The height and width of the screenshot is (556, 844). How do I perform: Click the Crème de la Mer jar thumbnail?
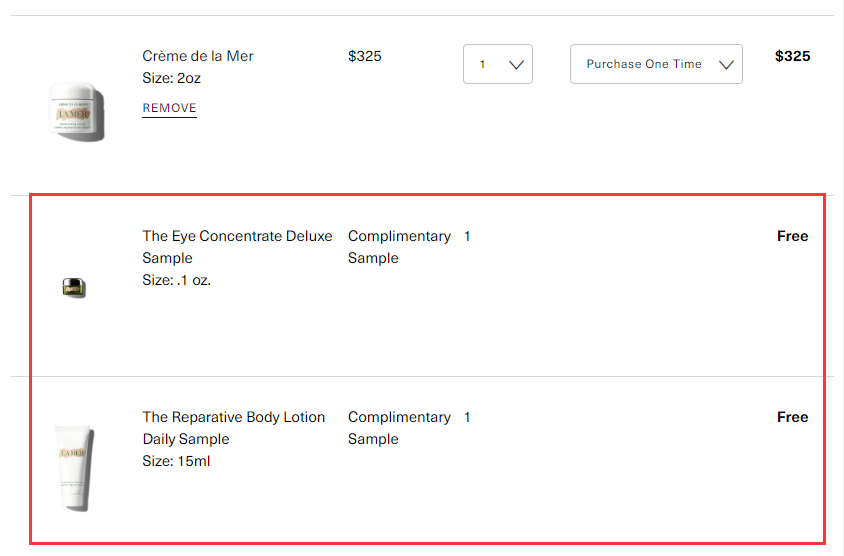click(76, 110)
